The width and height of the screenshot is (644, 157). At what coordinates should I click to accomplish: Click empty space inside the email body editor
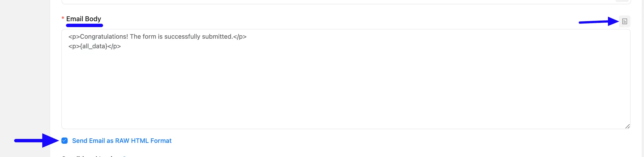point(346,90)
